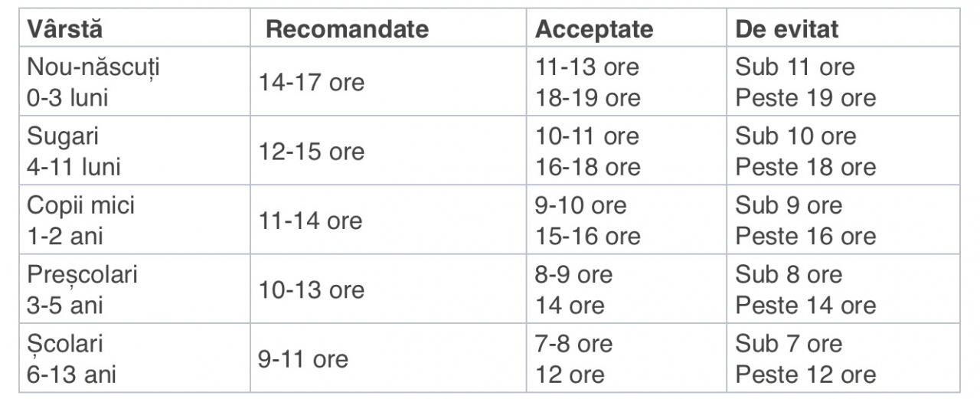The width and height of the screenshot is (980, 399).
Task: Click the Sub 11 ore cell
Action: coord(795,67)
